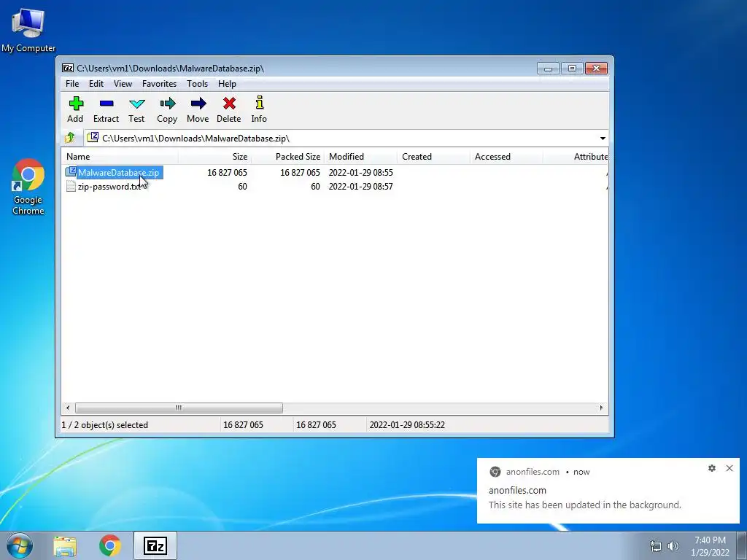Open Windows Explorer from taskbar
The width and height of the screenshot is (747, 560).
point(65,545)
